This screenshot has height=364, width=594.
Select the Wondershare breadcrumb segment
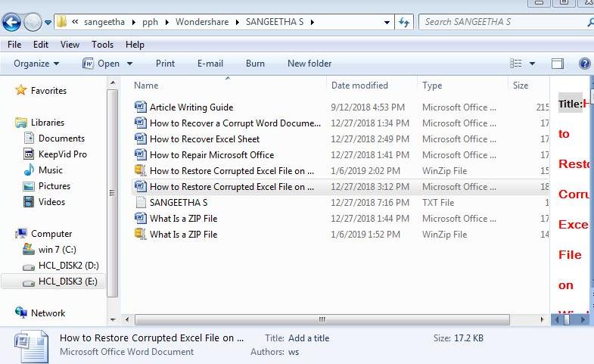(202, 22)
